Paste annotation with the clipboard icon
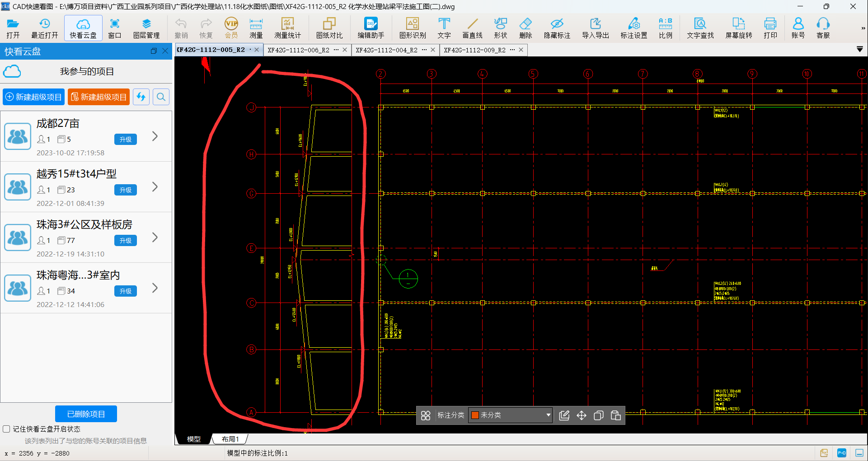This screenshot has height=461, width=868. (615, 415)
